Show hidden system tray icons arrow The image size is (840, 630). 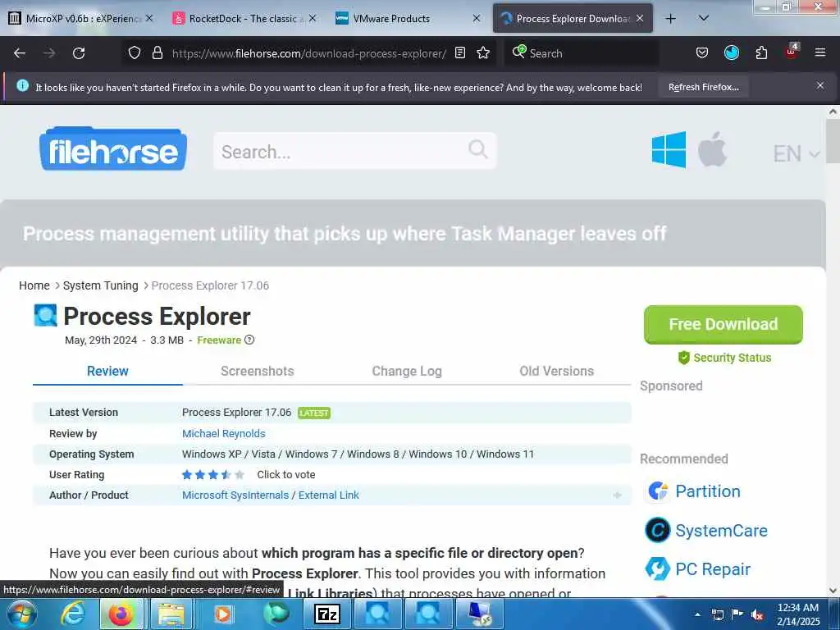(x=697, y=614)
